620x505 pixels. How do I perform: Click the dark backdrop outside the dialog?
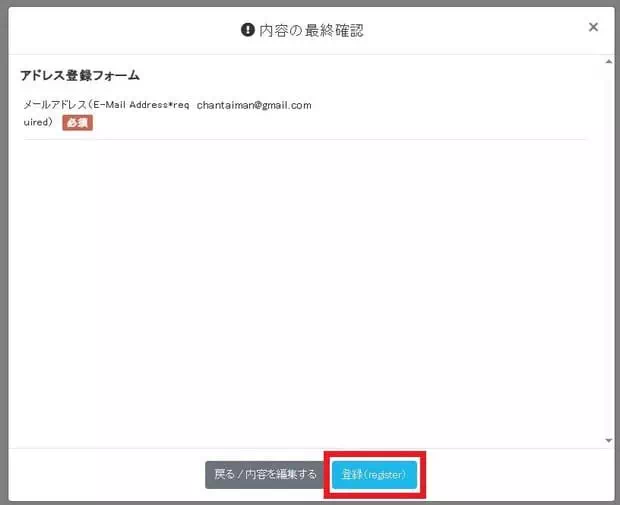(3, 250)
